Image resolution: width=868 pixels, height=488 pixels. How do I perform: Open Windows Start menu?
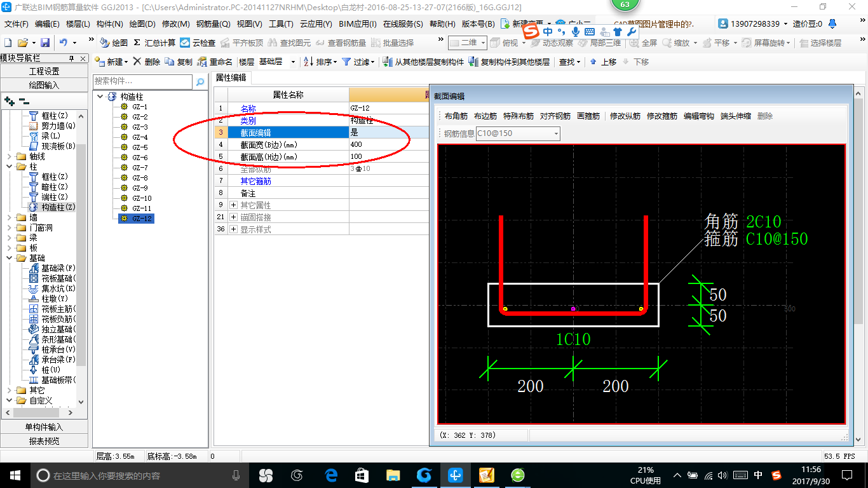[15, 475]
